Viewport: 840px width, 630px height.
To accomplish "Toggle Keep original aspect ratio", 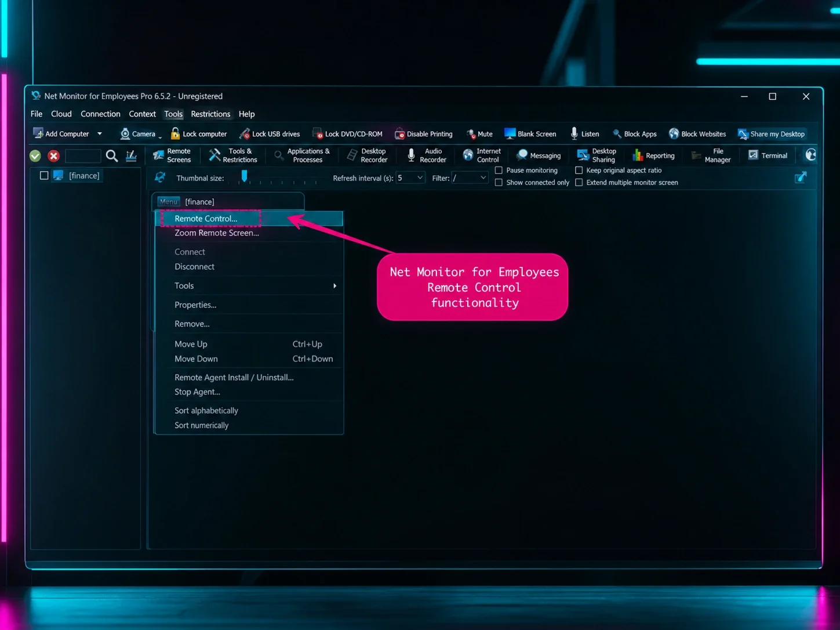I will click(x=579, y=170).
